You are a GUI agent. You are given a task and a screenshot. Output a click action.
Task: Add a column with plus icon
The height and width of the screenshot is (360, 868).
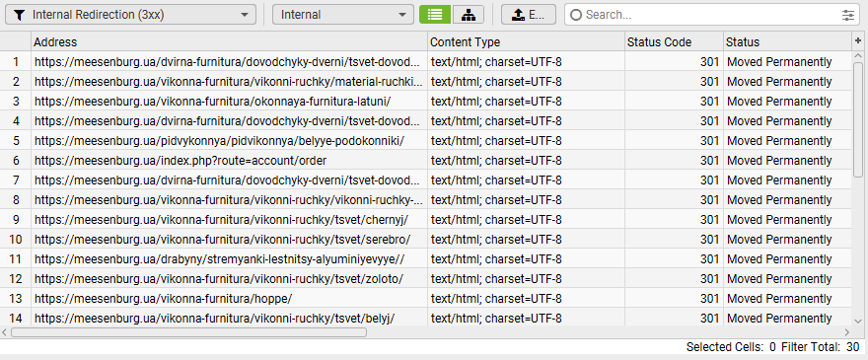pyautogui.click(x=858, y=41)
